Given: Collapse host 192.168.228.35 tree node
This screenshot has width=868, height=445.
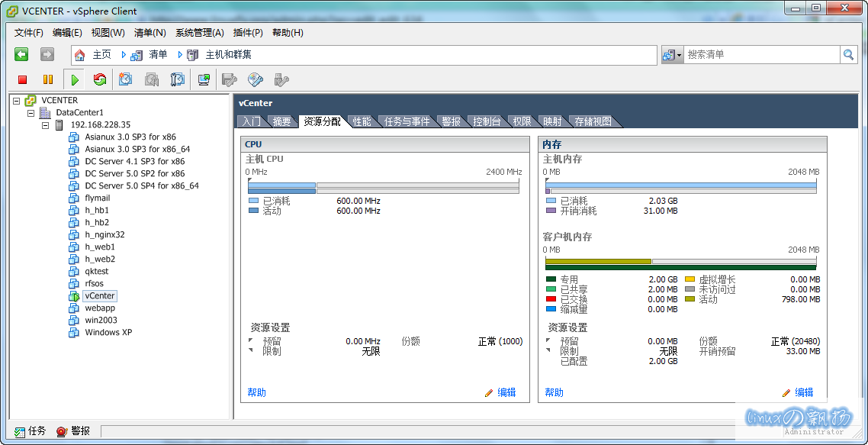Looking at the screenshot, I should tap(46, 125).
